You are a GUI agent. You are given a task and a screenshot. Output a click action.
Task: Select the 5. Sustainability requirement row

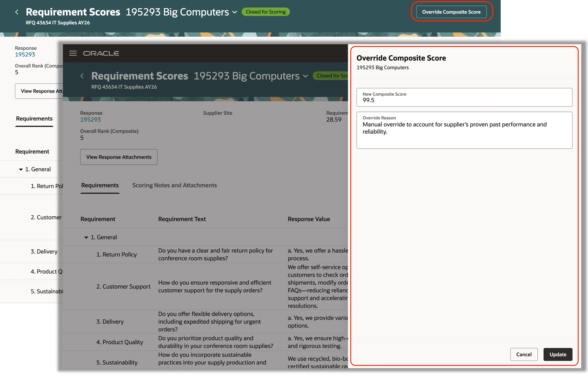117,362
